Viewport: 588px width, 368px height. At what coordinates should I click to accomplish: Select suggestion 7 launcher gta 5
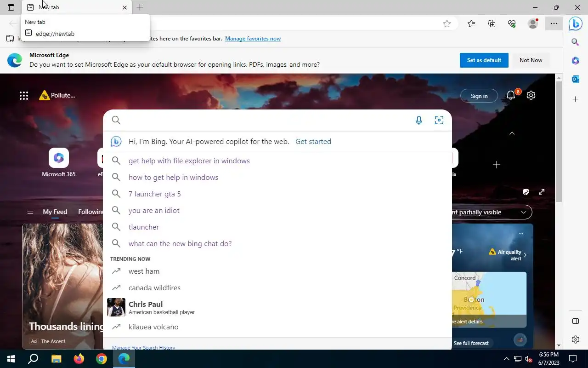(x=277, y=194)
